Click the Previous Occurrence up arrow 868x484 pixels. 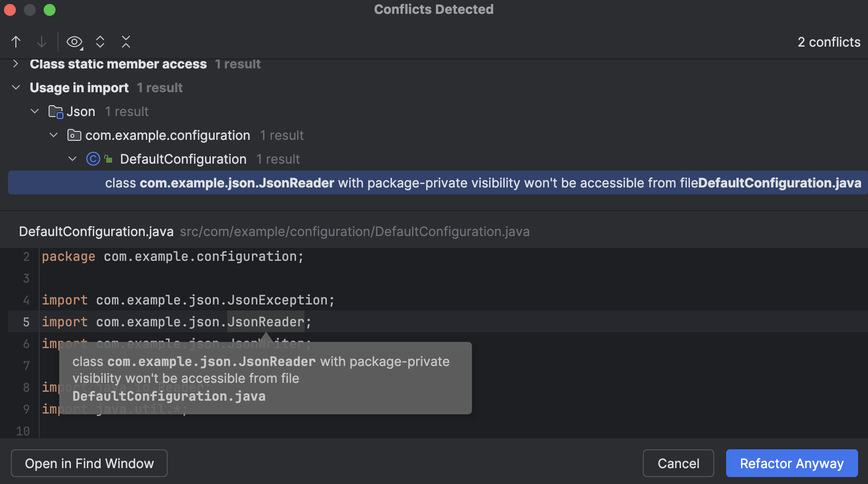(15, 42)
